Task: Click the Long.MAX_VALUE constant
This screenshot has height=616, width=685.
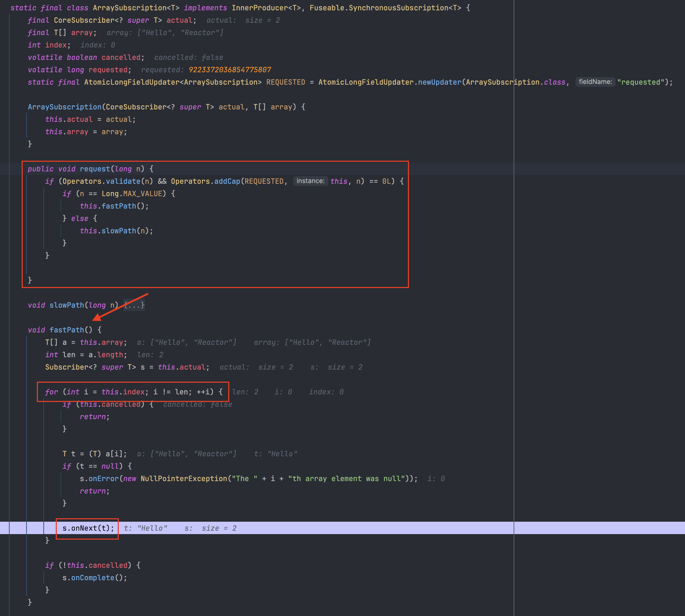Action: point(142,194)
